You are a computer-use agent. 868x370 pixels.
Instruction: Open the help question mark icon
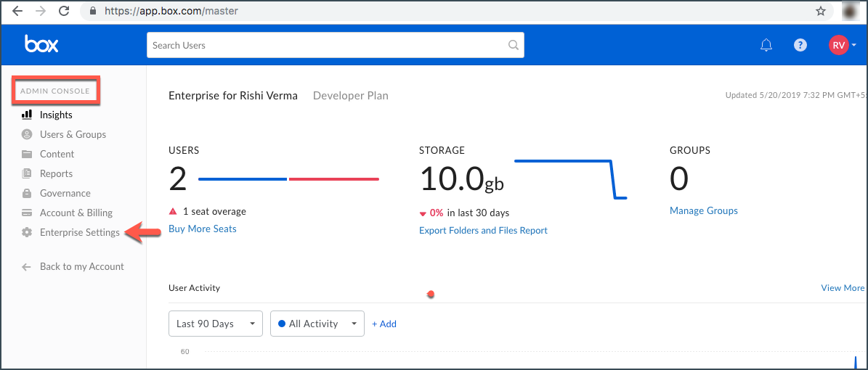coord(800,46)
